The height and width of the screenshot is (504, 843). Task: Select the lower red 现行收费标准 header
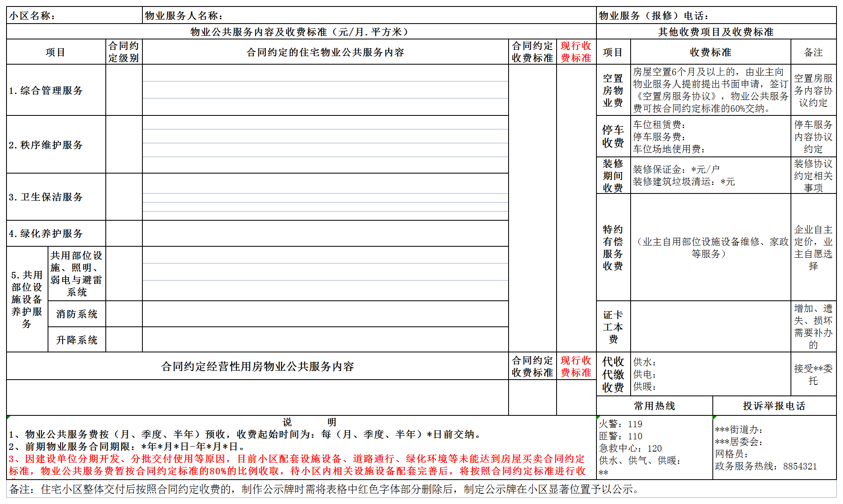click(576, 366)
